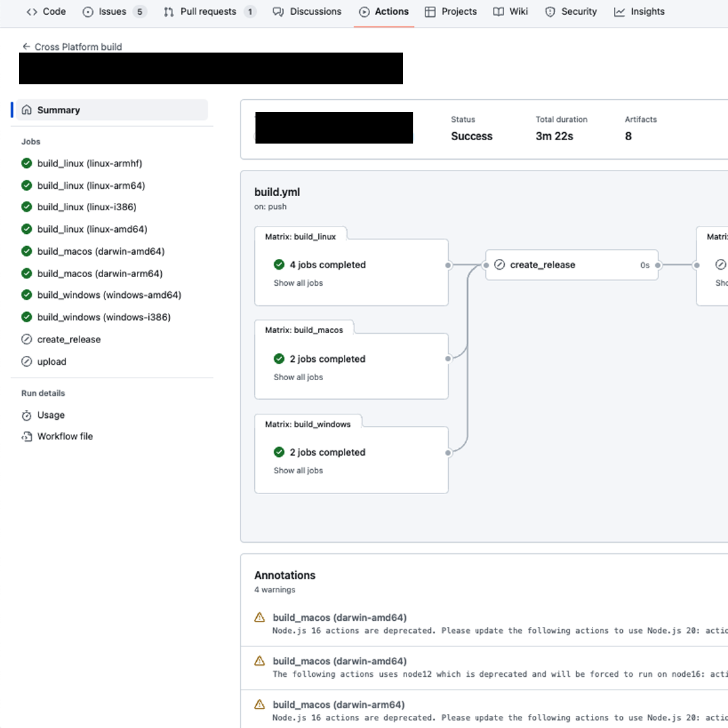
Task: Click the skipped status icon beside upload job
Action: click(27, 362)
